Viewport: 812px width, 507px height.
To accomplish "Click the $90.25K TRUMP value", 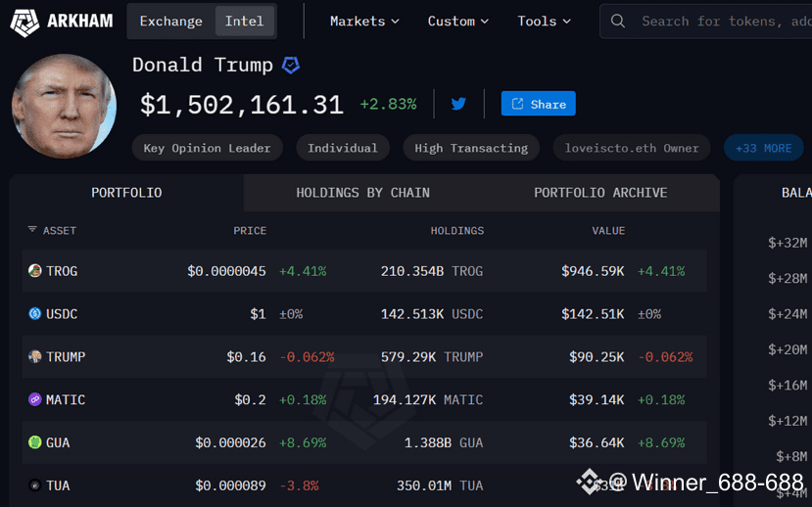I will pyautogui.click(x=597, y=357).
